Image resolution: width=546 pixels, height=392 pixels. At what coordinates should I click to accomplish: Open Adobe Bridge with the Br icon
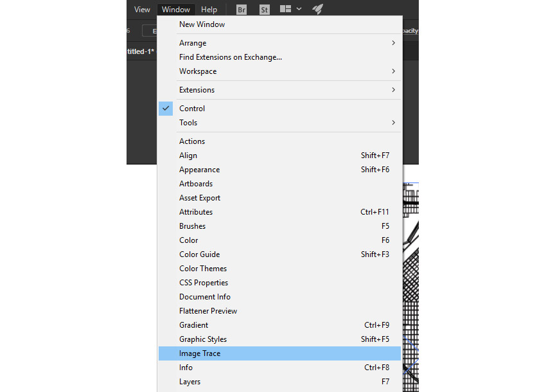click(x=242, y=10)
